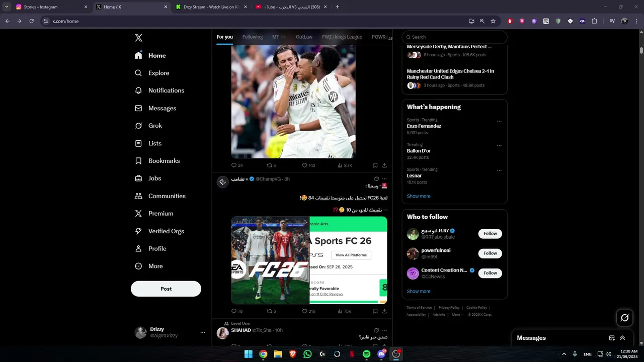Follow powerfulnoni

click(490, 253)
